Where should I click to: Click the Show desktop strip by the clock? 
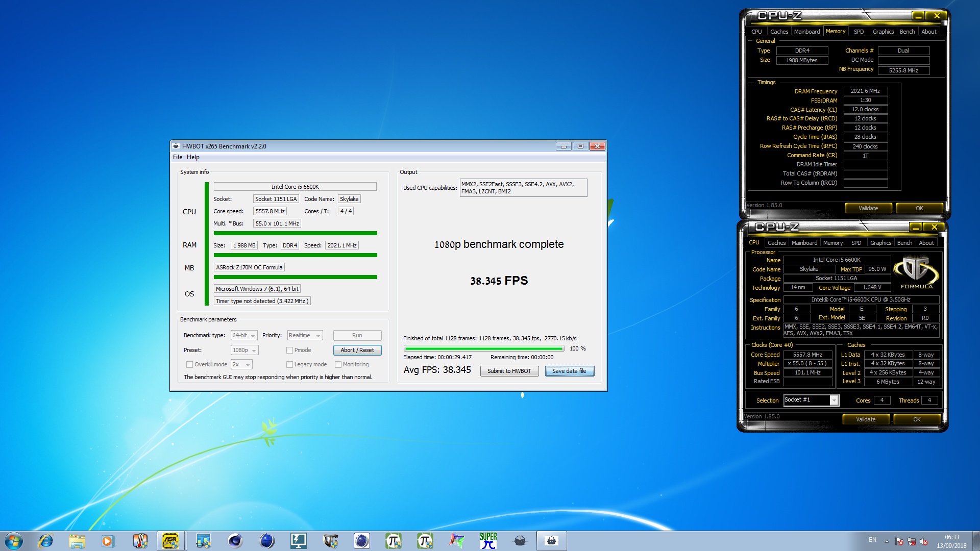pyautogui.click(x=976, y=541)
